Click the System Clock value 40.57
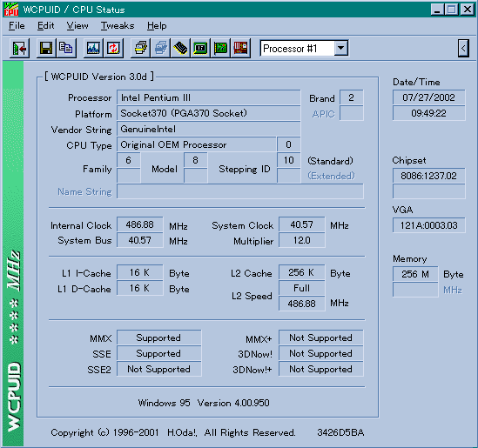478x448 pixels. click(302, 224)
